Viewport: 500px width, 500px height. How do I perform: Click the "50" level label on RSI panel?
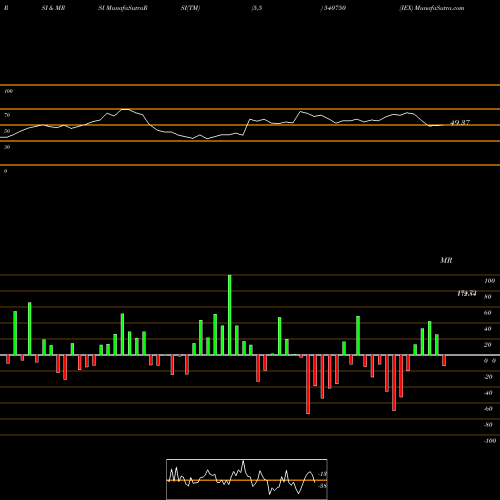pos(7,131)
